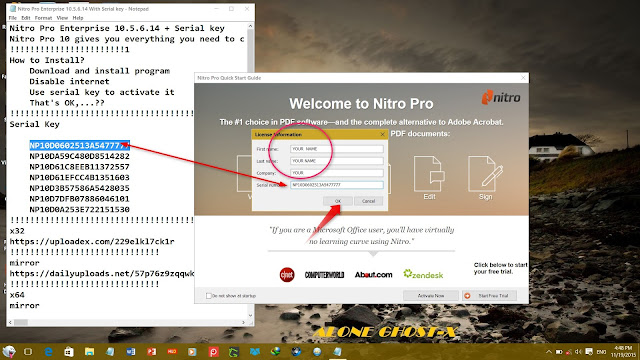Open Task View from the taskbar

[28, 351]
